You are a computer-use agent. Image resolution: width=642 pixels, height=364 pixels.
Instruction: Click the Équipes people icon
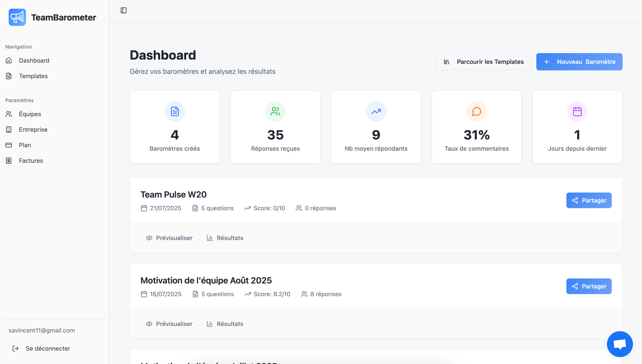point(9,114)
